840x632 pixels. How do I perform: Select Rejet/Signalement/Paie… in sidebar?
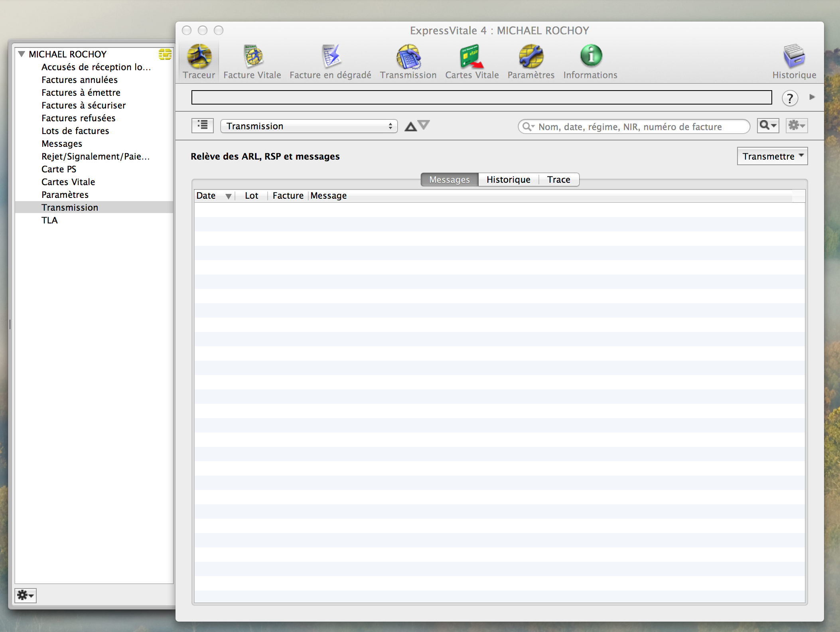tap(96, 156)
